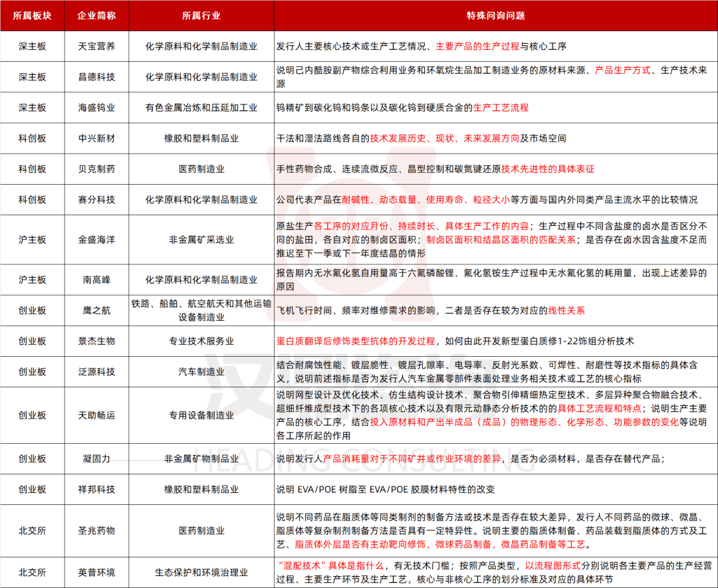The height and width of the screenshot is (588, 718).
Task: Click red text 线性关系
Action: [x=566, y=310]
